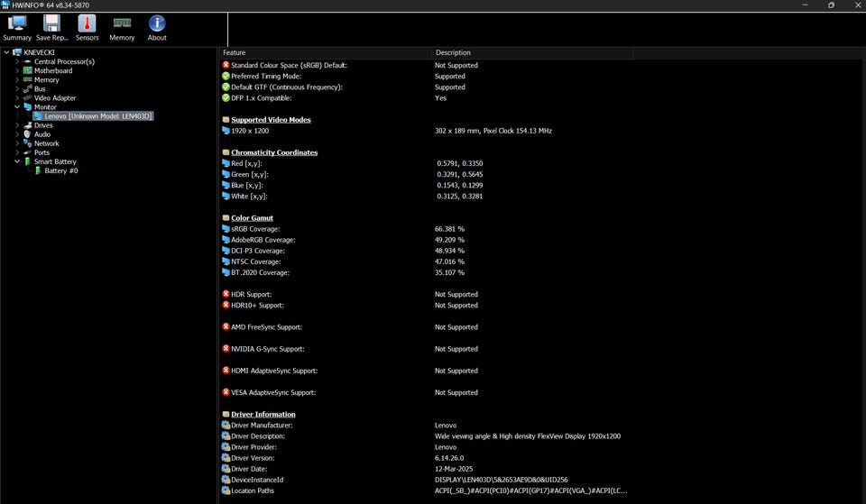Select the Video Adapter tree item
This screenshot has width=866, height=504.
pyautogui.click(x=55, y=97)
